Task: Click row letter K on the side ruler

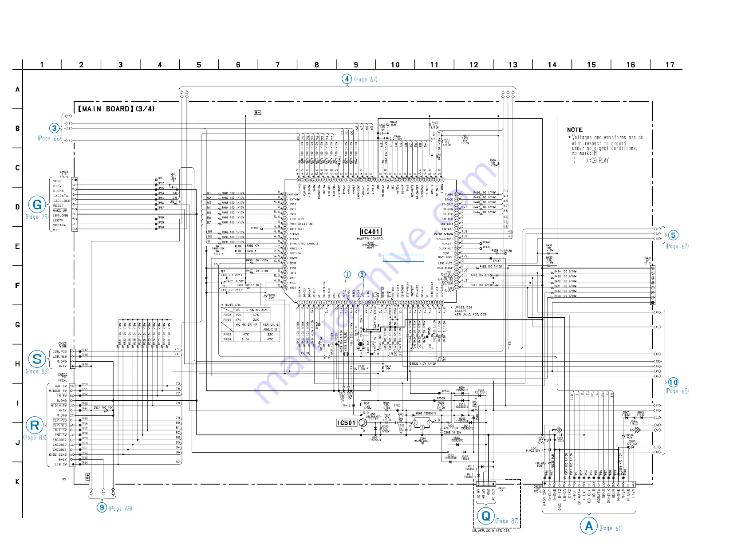Action: (x=17, y=482)
